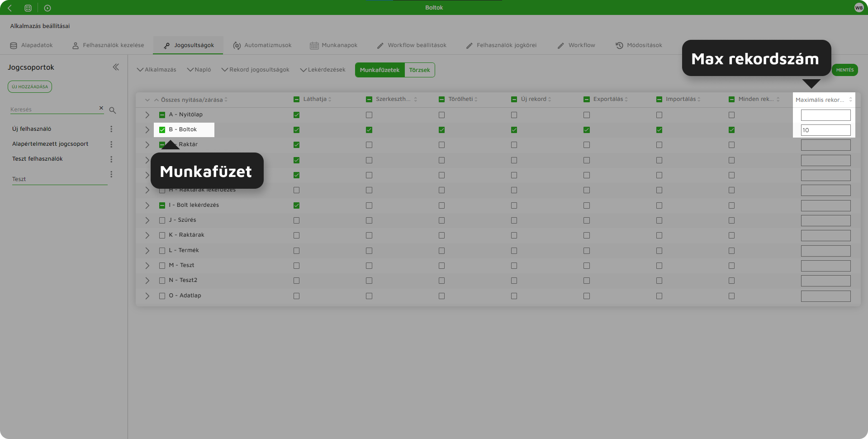The image size is (868, 439).
Task: Toggle the J - Szűrés workbook checkbox
Action: tap(162, 220)
